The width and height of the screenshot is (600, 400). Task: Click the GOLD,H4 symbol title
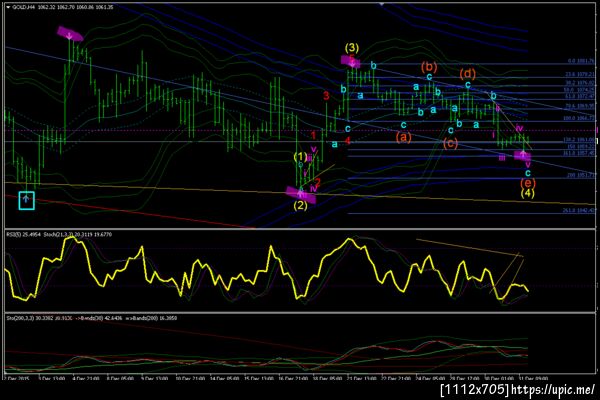click(24, 7)
